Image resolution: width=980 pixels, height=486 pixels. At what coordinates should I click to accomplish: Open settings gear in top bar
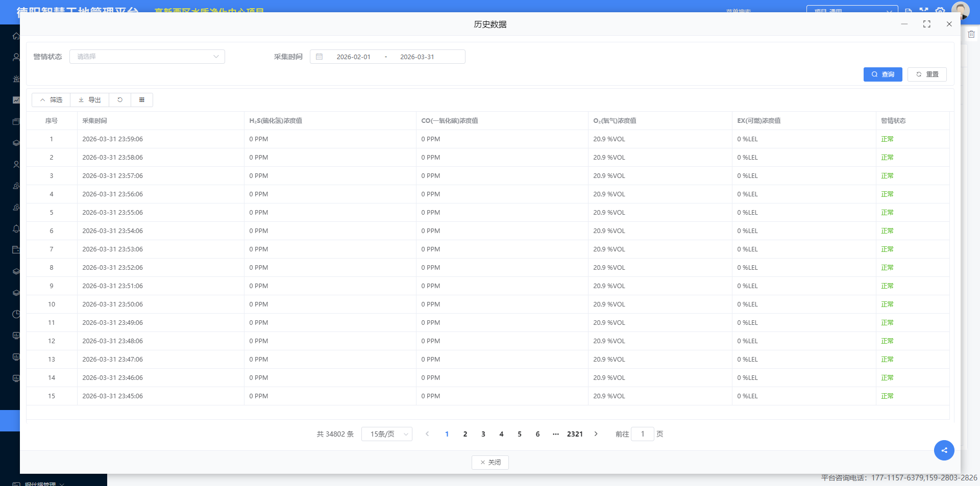click(940, 10)
